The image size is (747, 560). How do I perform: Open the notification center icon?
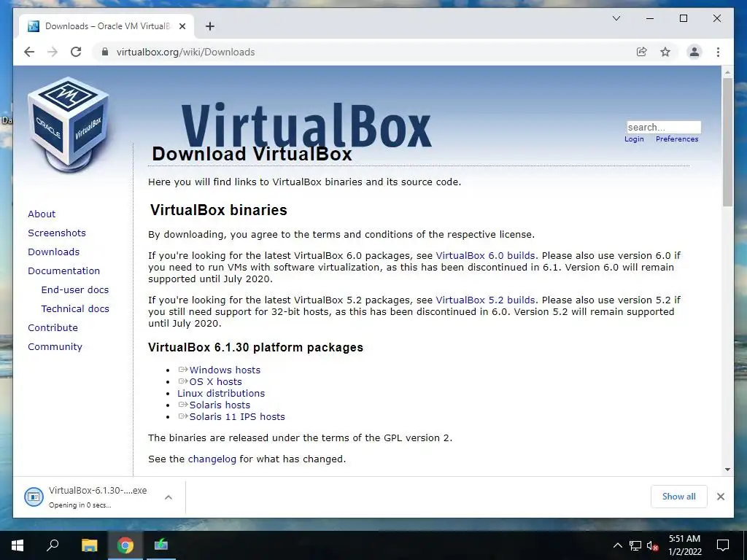coord(723,545)
